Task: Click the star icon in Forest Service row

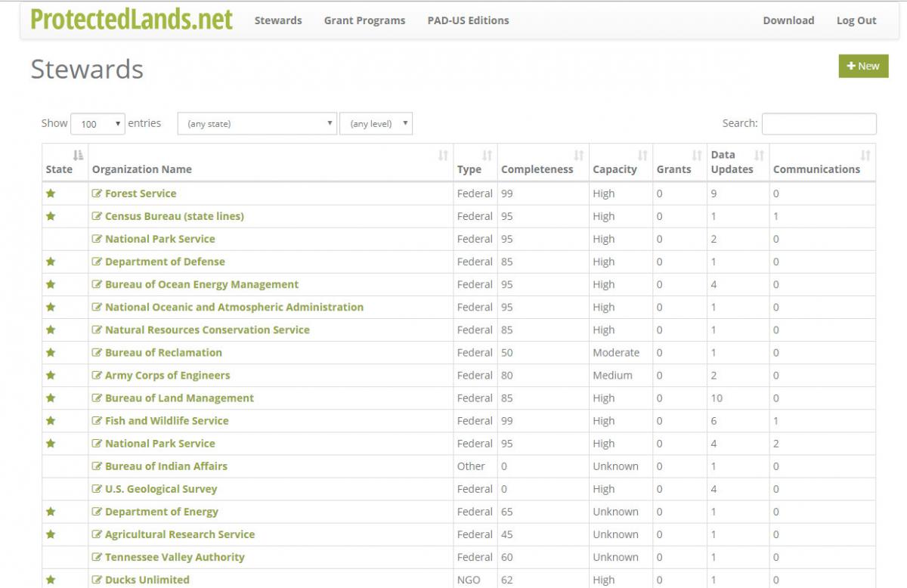Action: point(51,193)
